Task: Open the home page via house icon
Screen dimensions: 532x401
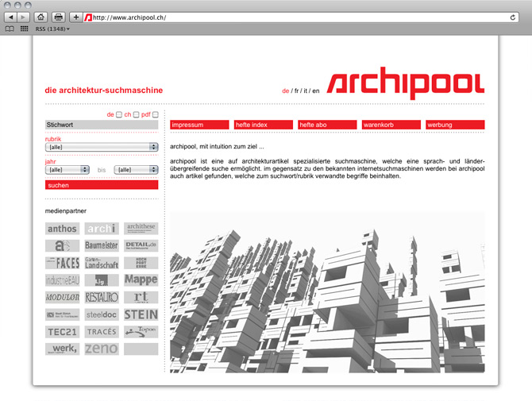Action: tap(40, 17)
